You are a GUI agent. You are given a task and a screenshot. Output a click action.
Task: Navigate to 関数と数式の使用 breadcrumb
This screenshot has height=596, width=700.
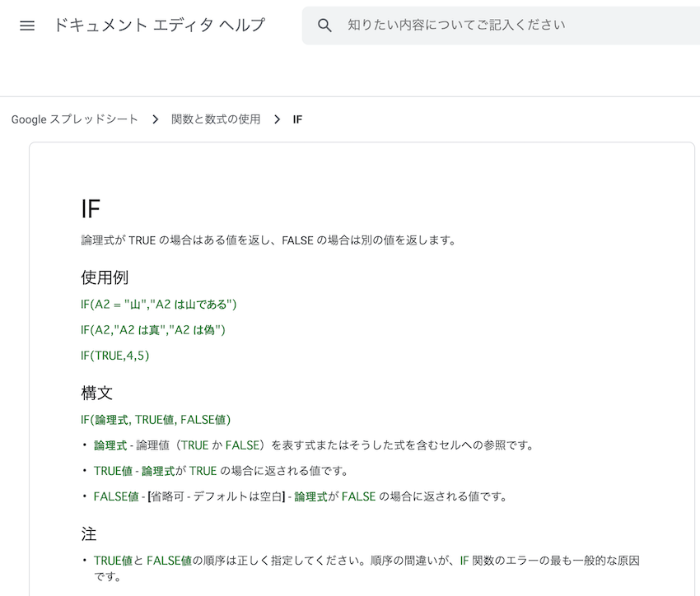(x=215, y=119)
